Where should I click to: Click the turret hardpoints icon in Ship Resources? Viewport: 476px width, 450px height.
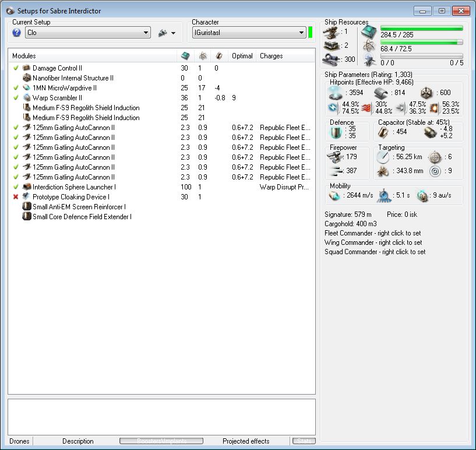(x=331, y=32)
